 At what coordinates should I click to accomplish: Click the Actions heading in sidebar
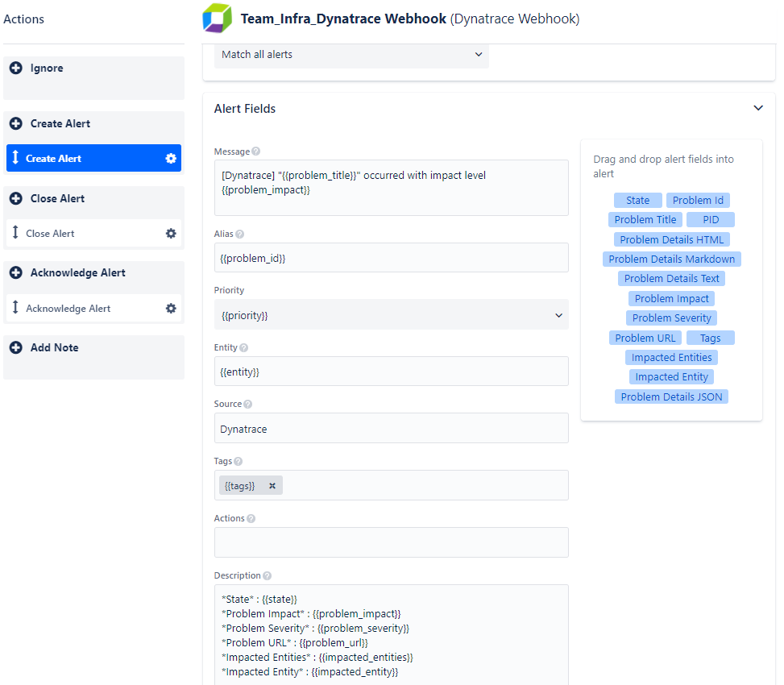point(23,19)
